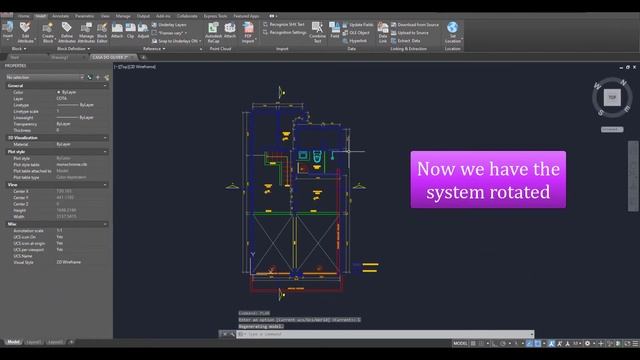
Task: Click the Combine Text tool
Action: click(x=317, y=32)
